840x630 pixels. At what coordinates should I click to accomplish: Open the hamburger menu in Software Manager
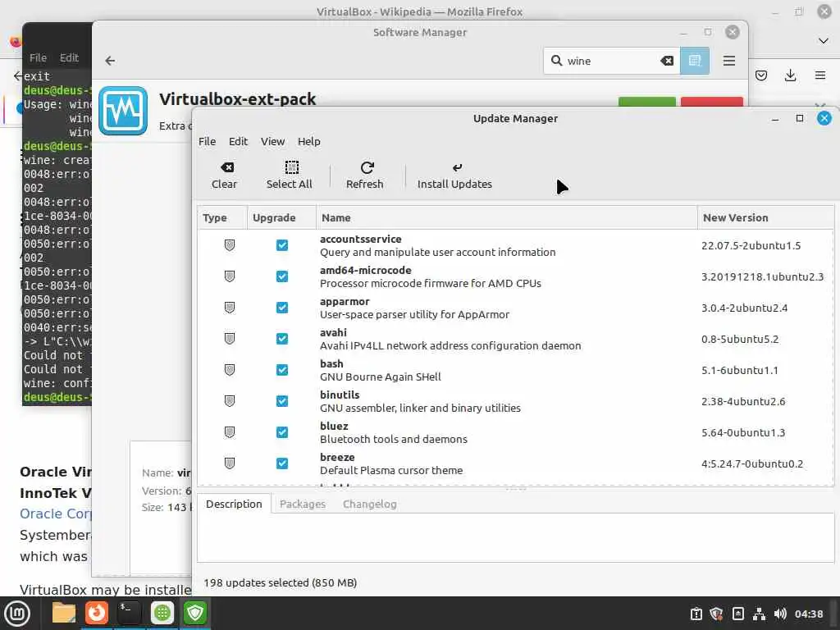coord(729,61)
